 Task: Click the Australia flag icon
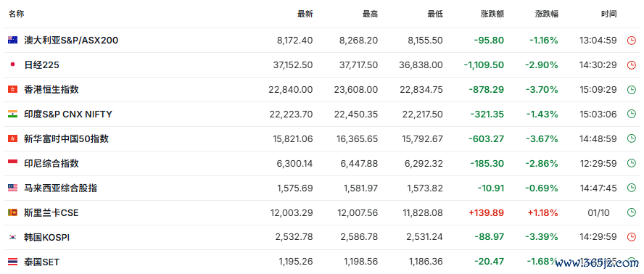[x=12, y=41]
